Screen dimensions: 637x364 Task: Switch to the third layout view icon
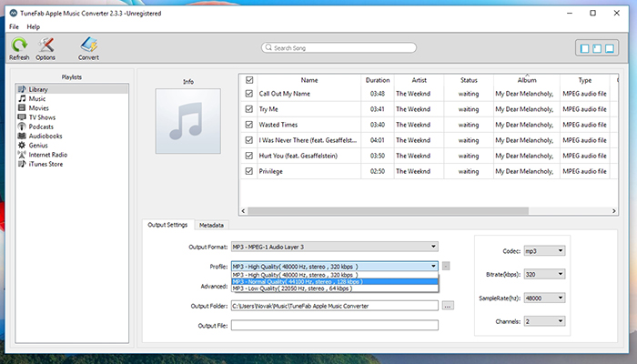(x=610, y=49)
